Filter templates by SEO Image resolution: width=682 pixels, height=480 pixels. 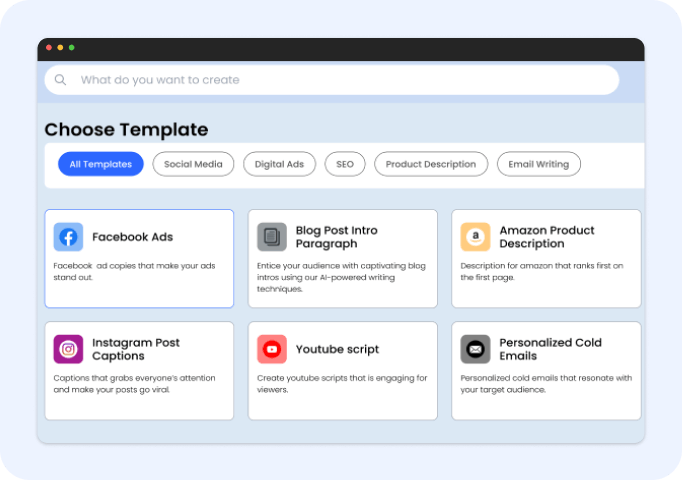[345, 164]
